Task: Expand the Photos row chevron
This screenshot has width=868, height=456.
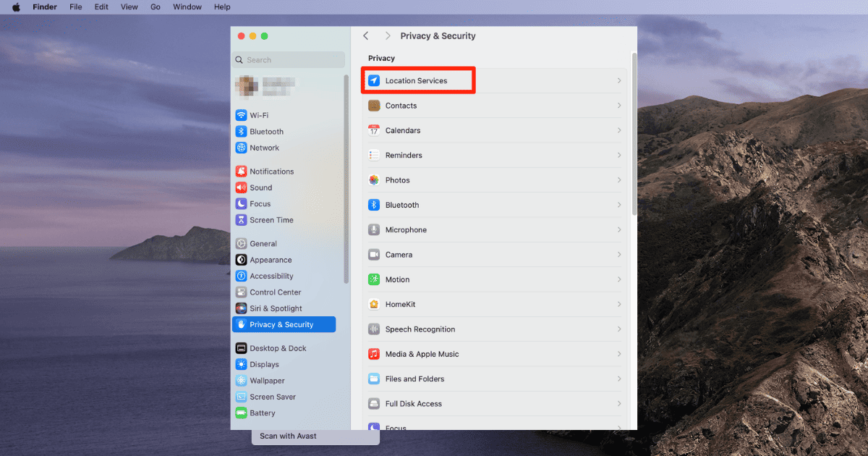Action: tap(619, 180)
